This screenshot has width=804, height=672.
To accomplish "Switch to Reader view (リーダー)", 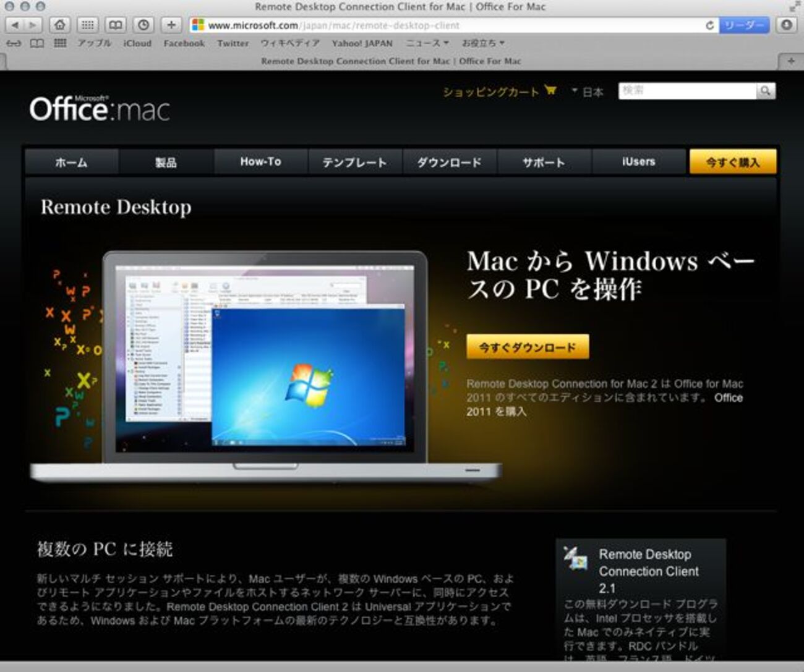I will [744, 25].
